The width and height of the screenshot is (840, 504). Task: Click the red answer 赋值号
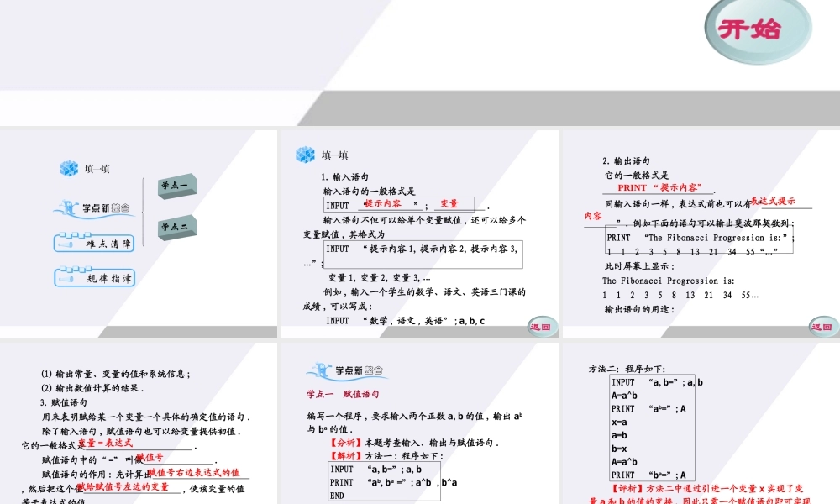point(150,458)
